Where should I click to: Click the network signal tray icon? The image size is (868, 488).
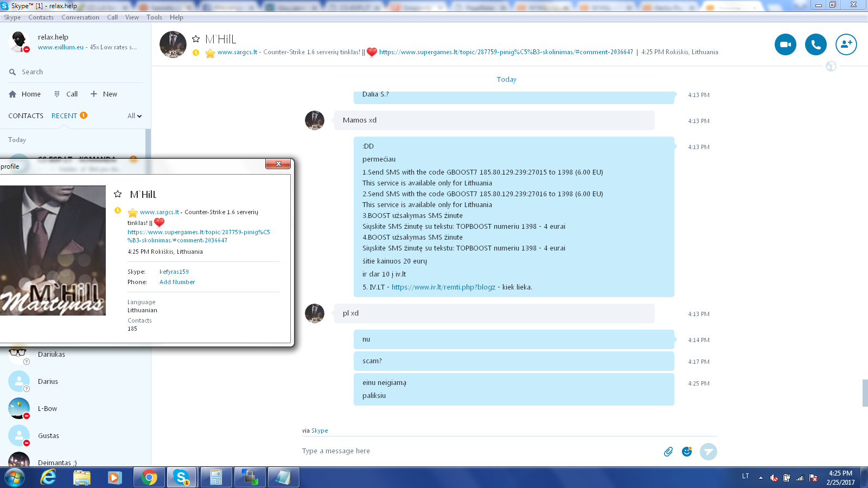point(800,478)
